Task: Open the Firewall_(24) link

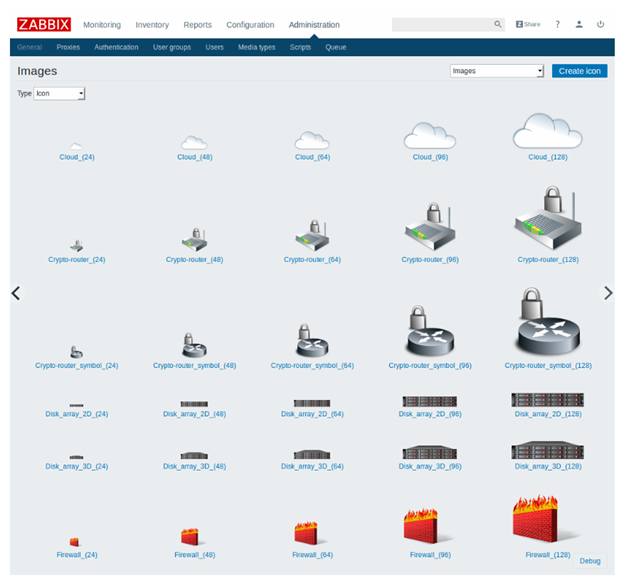Action: [77, 554]
